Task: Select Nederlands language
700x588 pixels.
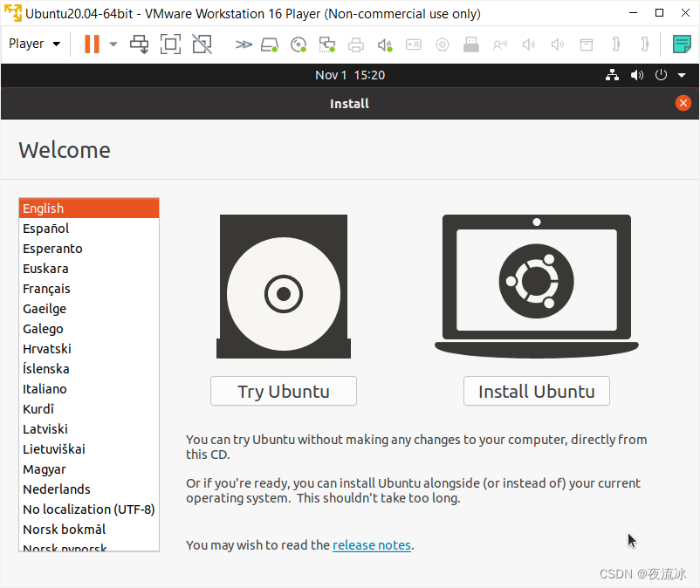Action: (x=89, y=489)
